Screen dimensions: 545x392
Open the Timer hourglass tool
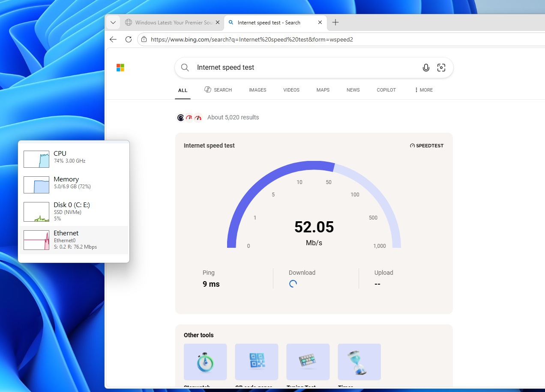click(359, 362)
